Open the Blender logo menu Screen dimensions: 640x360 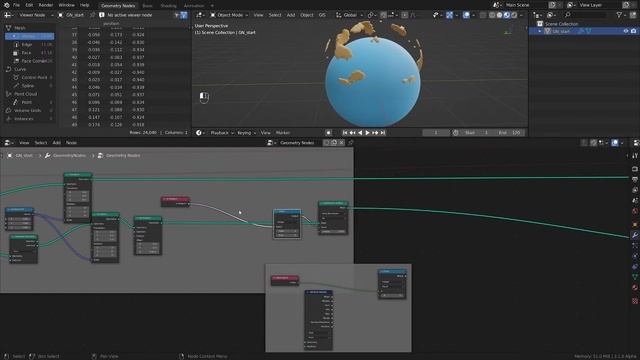7,5
